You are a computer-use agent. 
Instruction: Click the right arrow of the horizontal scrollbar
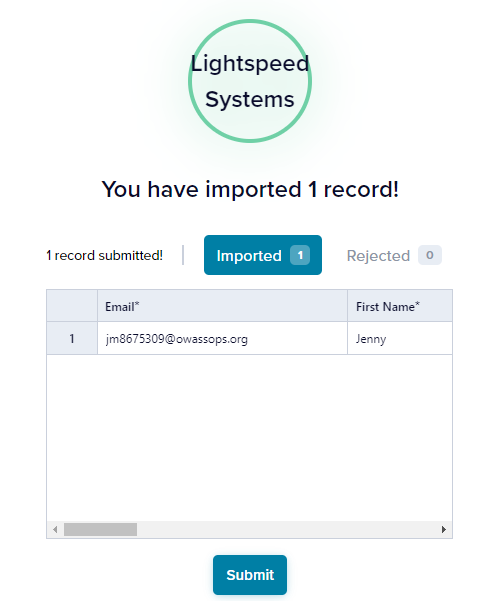(x=444, y=529)
